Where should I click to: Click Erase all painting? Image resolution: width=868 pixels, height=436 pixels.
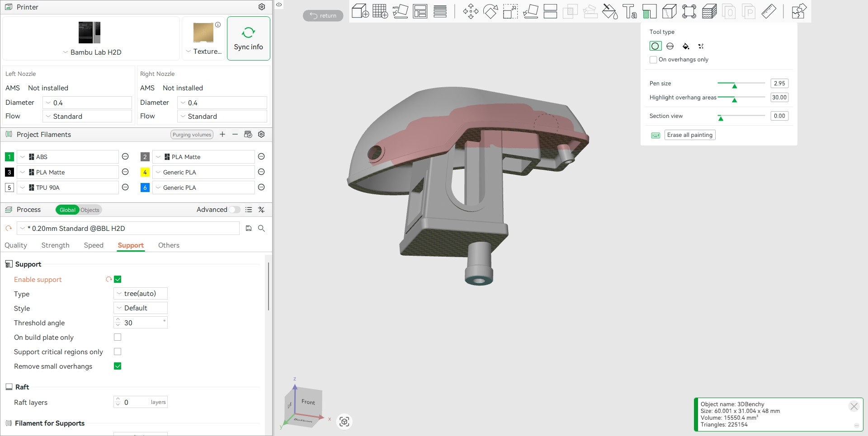690,135
